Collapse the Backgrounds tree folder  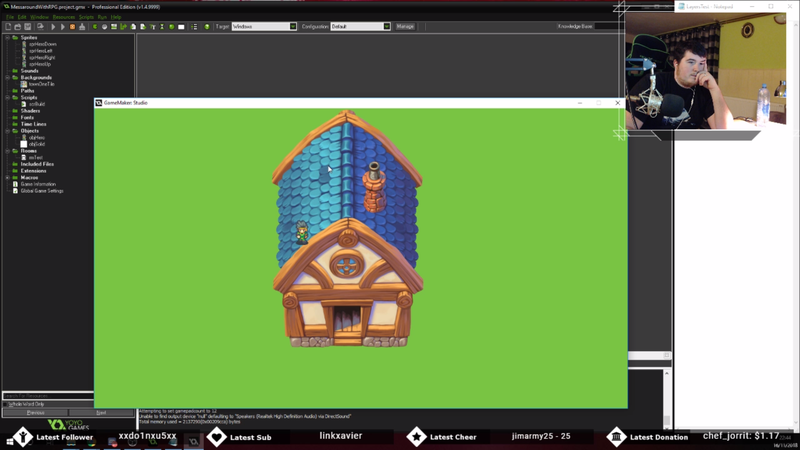coord(7,78)
